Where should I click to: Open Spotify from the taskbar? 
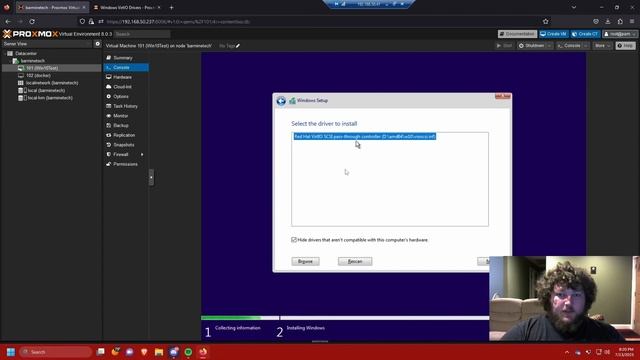pos(188,352)
